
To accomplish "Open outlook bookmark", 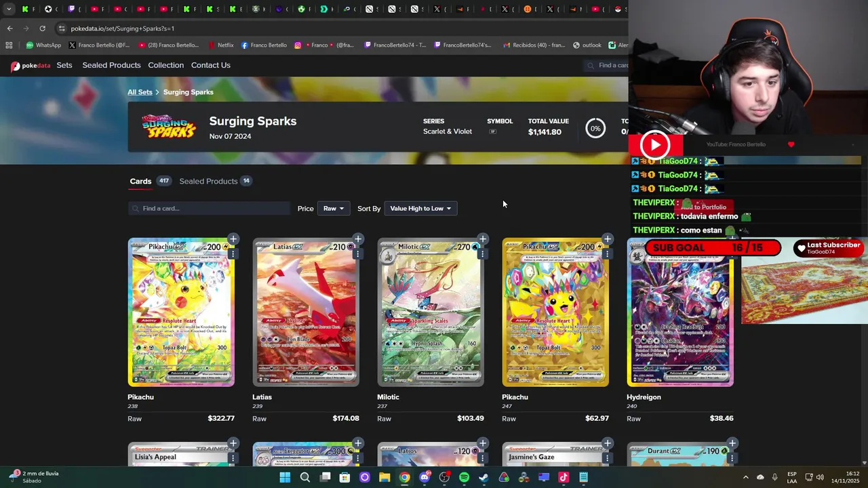I will [x=587, y=45].
